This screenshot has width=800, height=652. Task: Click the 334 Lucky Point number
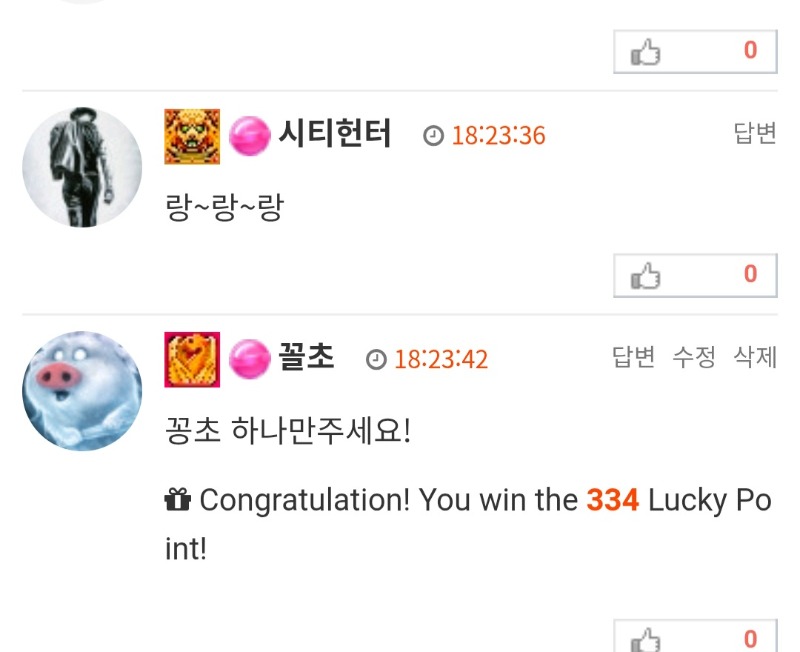(x=613, y=499)
